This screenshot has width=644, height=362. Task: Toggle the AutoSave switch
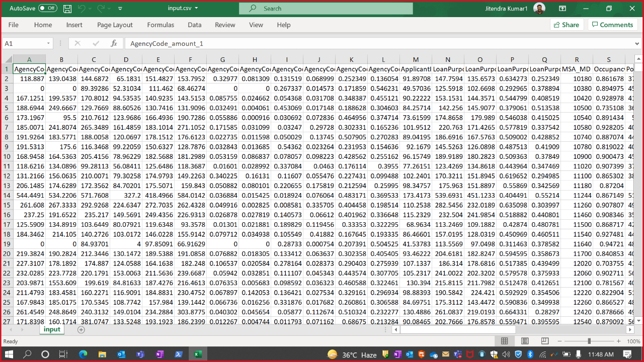tap(48, 9)
